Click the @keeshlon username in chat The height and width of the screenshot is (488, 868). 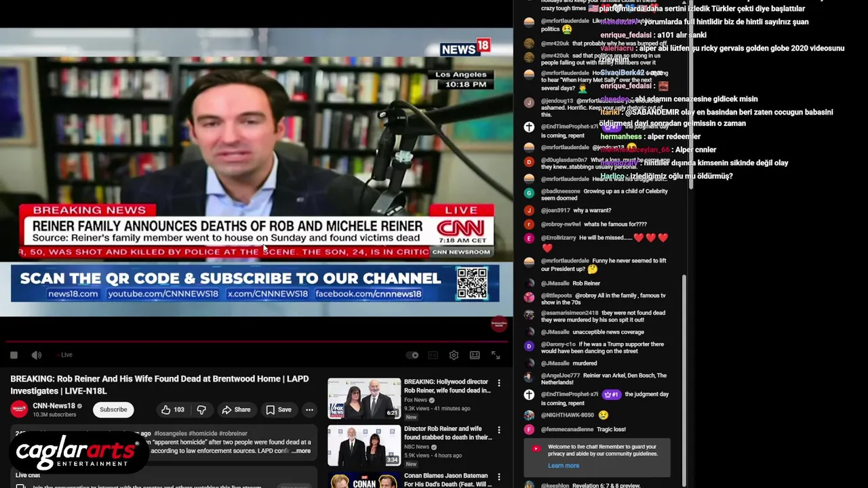coord(555,485)
